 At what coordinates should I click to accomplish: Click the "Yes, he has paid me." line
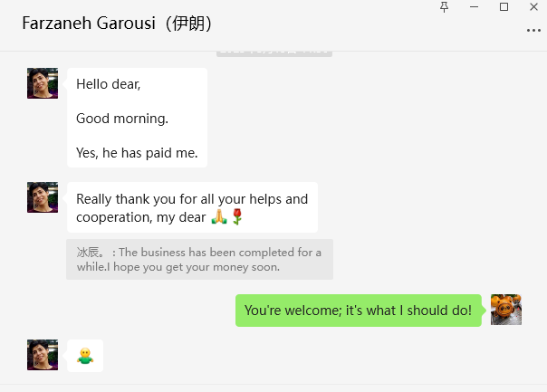tap(137, 153)
